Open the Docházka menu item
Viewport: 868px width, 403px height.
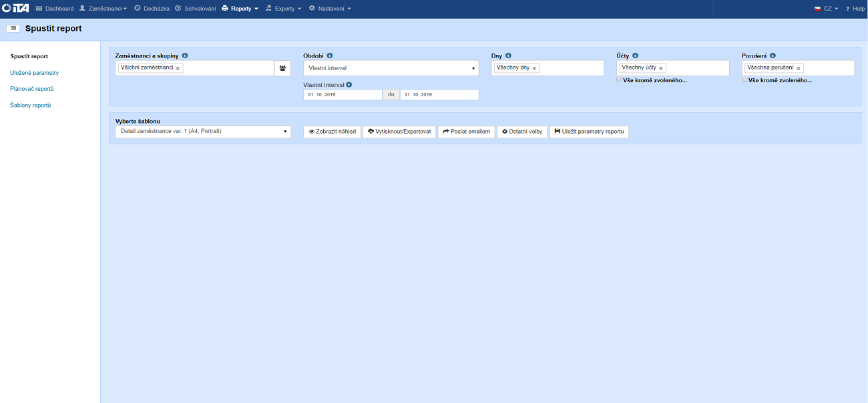152,9
